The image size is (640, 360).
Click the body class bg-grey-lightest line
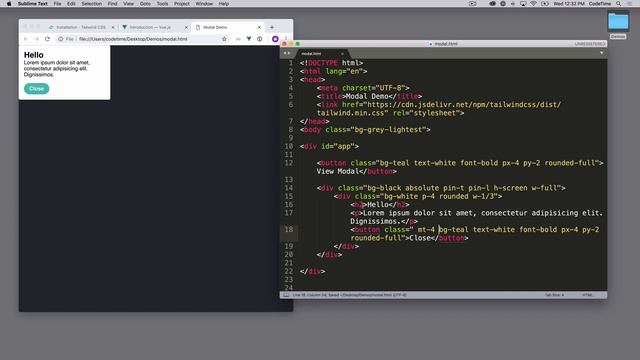tap(365, 130)
